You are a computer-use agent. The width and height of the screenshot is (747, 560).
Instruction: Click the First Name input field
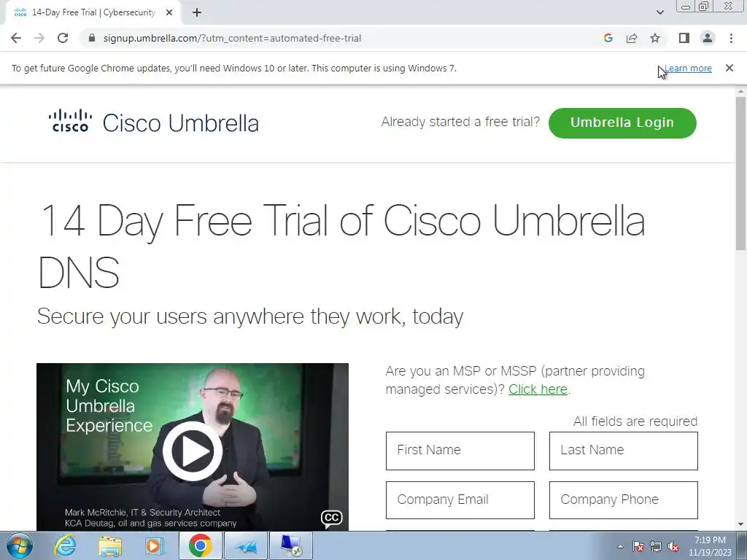[460, 451]
